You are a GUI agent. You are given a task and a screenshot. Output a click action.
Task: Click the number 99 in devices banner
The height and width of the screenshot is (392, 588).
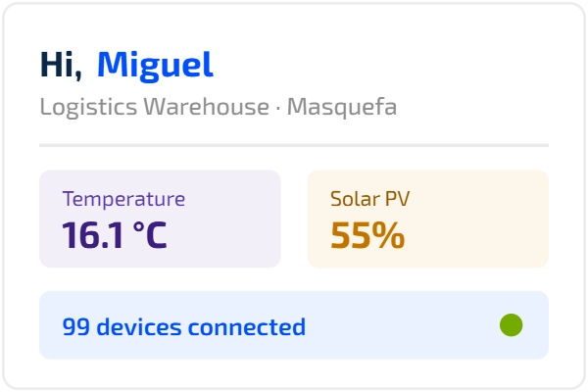[76, 326]
